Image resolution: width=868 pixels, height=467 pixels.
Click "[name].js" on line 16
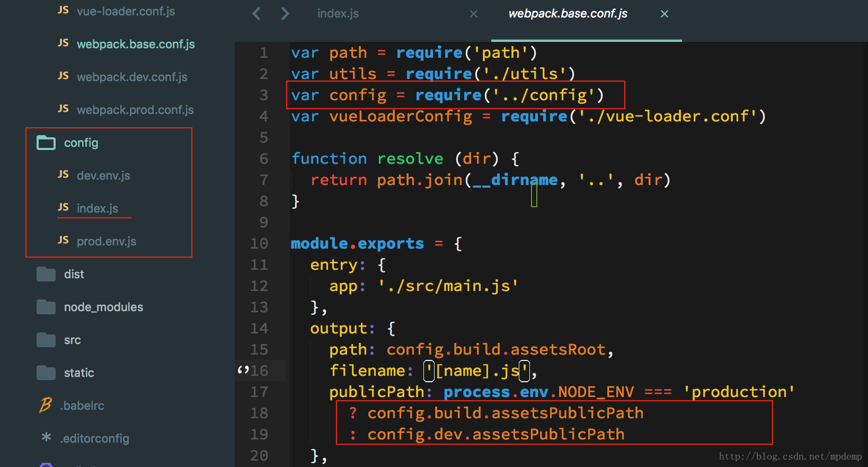[477, 371]
